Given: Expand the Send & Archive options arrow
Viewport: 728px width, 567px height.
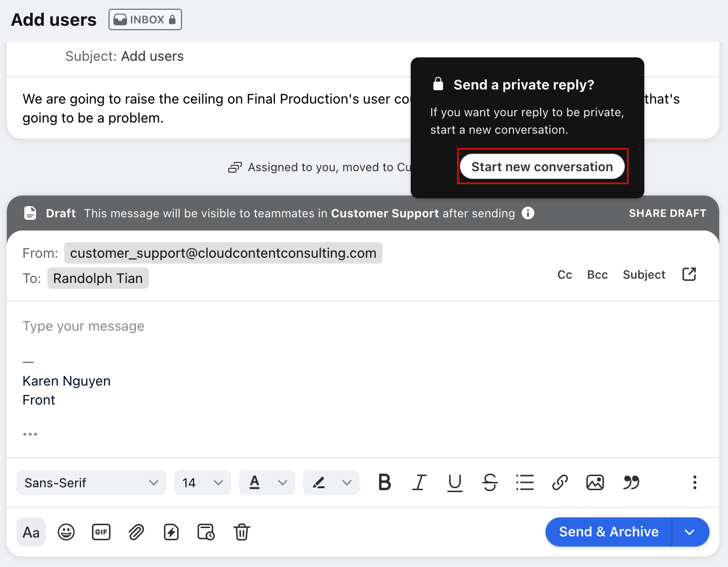Looking at the screenshot, I should point(691,532).
